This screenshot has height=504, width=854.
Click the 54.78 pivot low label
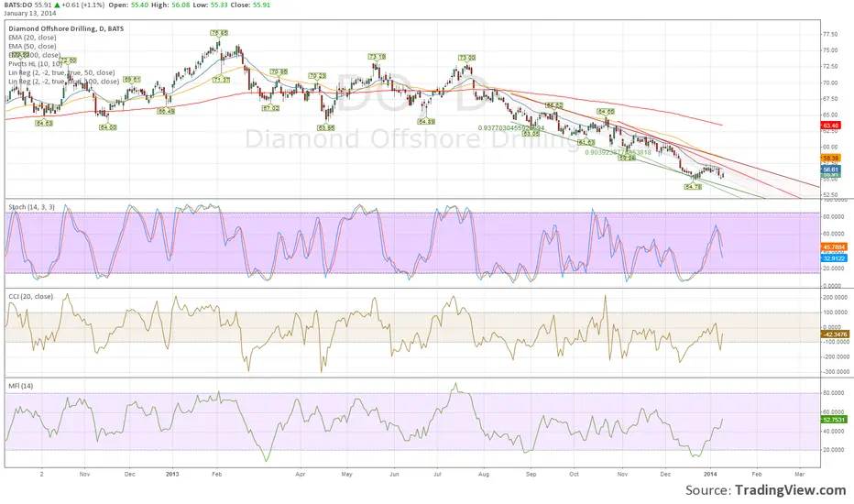[693, 186]
